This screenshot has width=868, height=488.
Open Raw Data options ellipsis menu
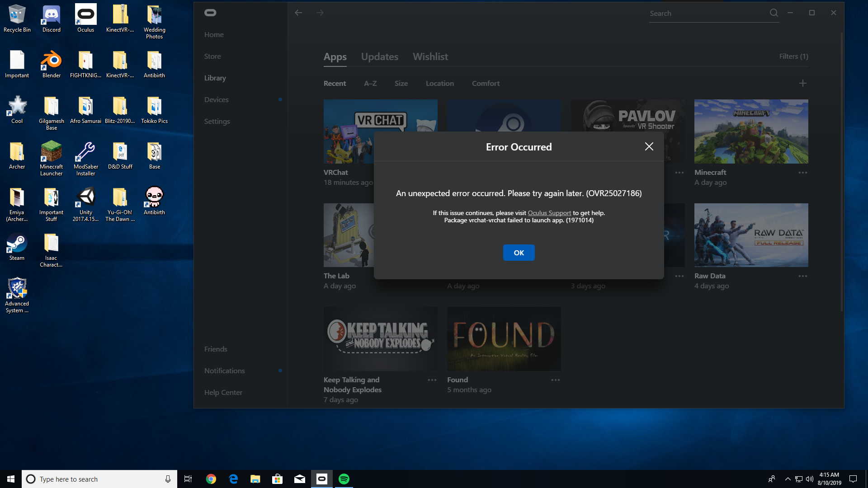[803, 276]
